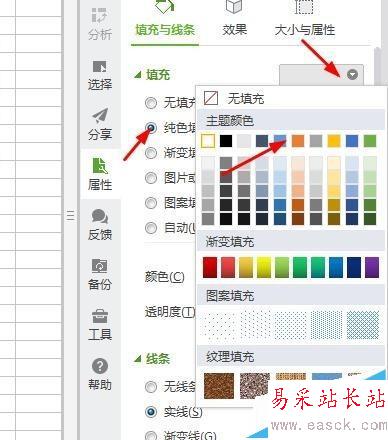Switch to the 效果 tab

coord(234,29)
